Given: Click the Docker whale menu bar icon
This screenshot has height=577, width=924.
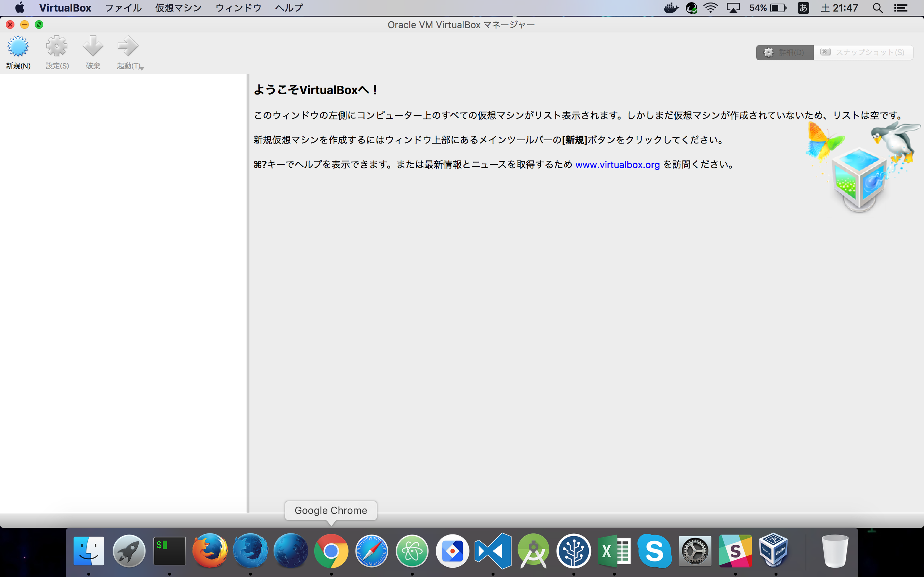Looking at the screenshot, I should point(671,8).
